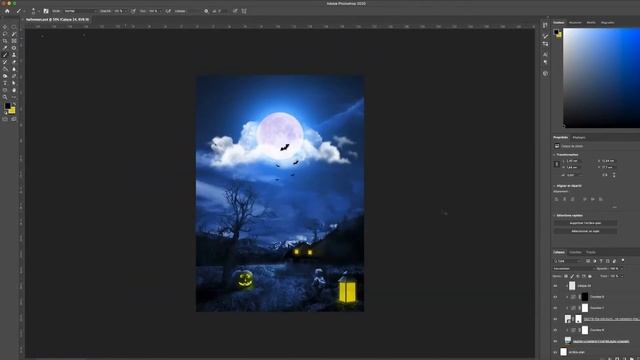
Task: Pick a color in the blue color field
Action: click(602, 78)
